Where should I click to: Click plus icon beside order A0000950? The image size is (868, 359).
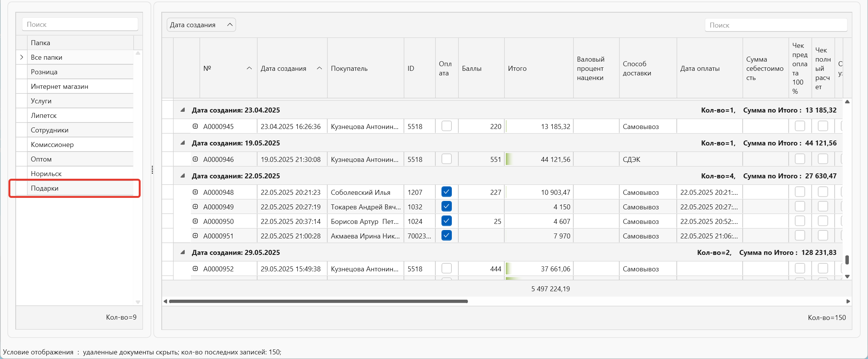195,221
